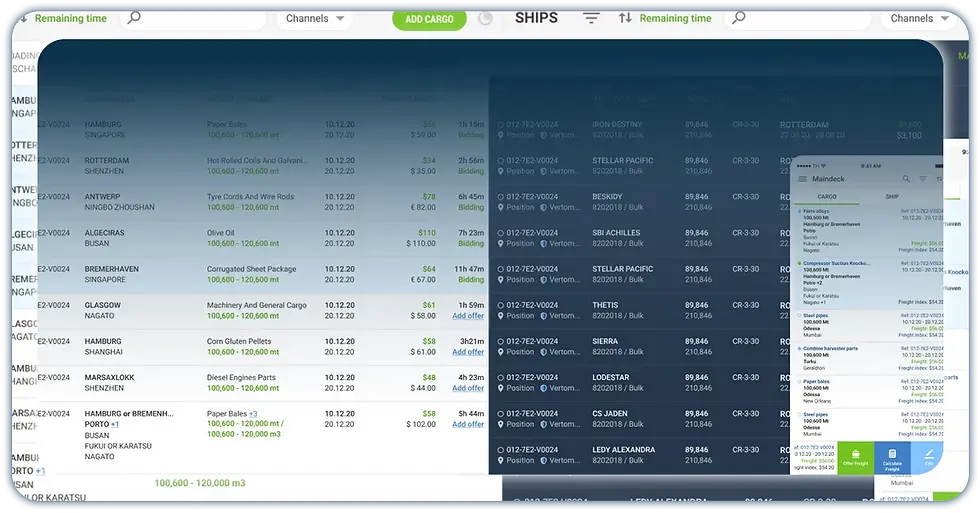Sort ships by Remaining time label
980x513 pixels.
[x=676, y=19]
